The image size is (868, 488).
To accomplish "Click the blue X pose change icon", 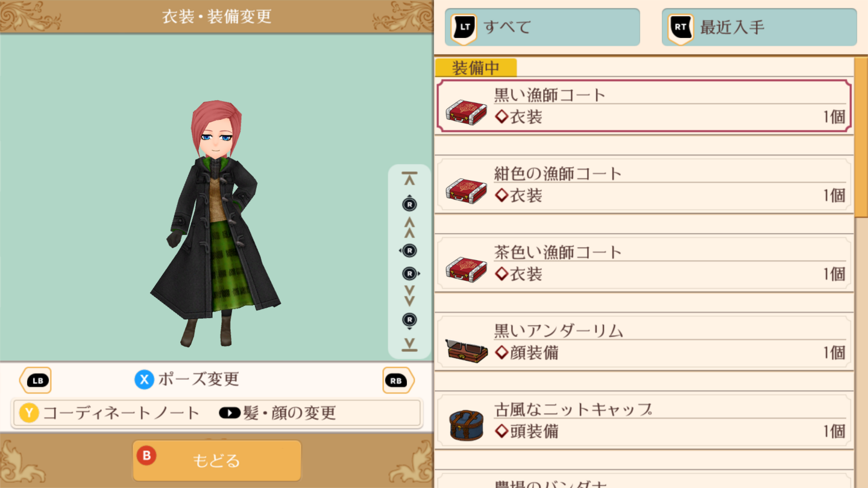I will 143,380.
